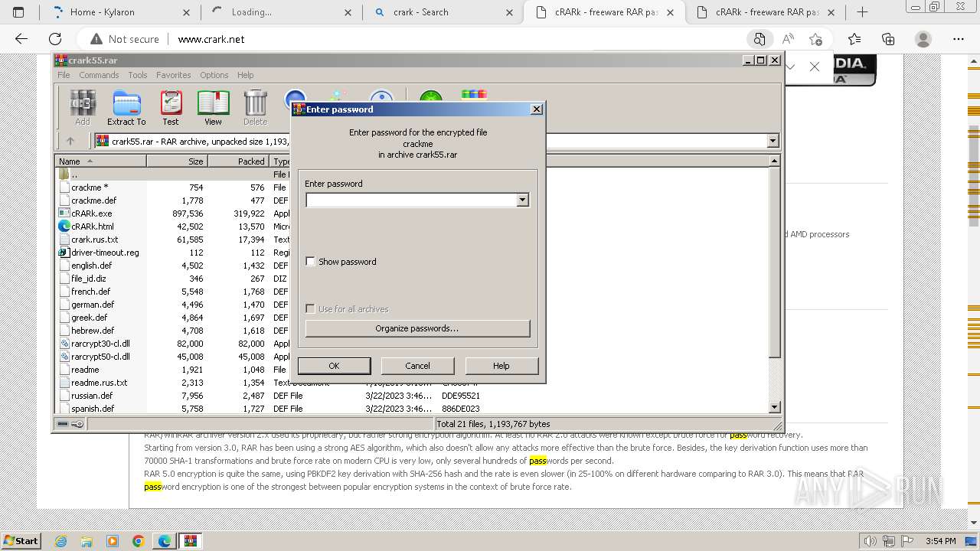The width and height of the screenshot is (980, 551).
Task: Open the Options menu
Action: click(214, 75)
